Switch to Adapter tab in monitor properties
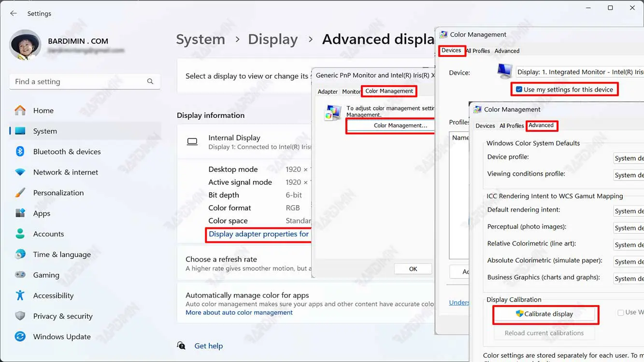644x362 pixels. [328, 92]
